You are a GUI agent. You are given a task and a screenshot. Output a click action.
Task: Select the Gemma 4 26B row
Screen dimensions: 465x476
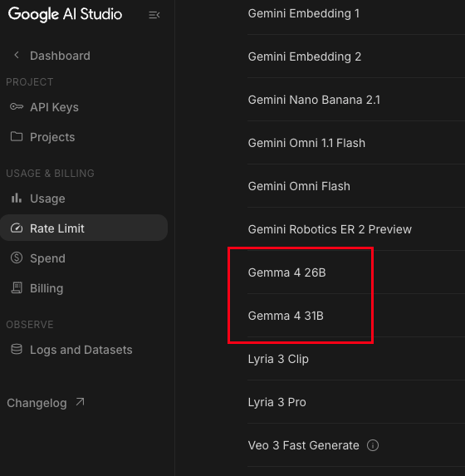point(356,272)
